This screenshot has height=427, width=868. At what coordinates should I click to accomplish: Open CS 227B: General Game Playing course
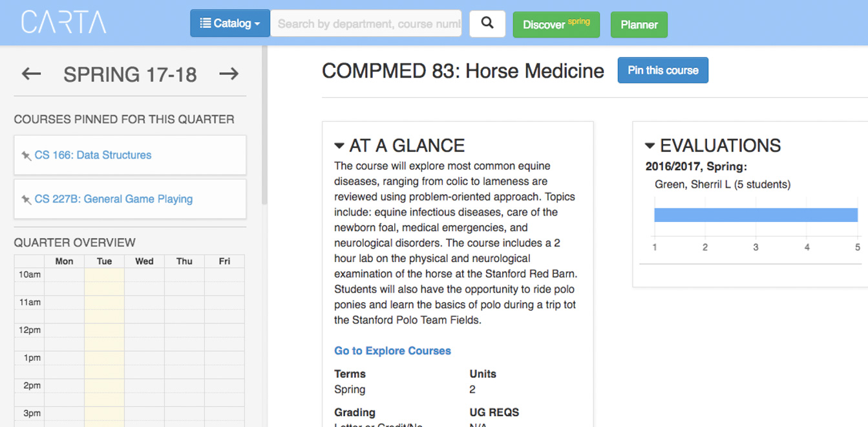click(114, 199)
